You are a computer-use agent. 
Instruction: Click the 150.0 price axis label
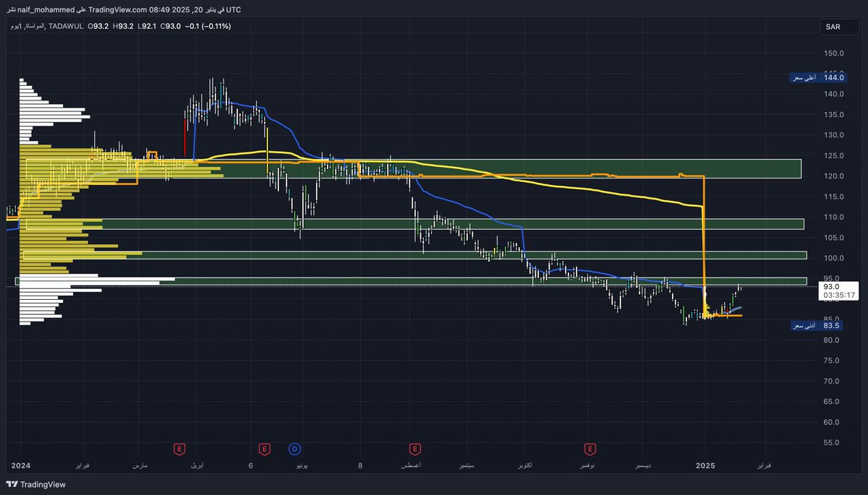click(x=834, y=53)
